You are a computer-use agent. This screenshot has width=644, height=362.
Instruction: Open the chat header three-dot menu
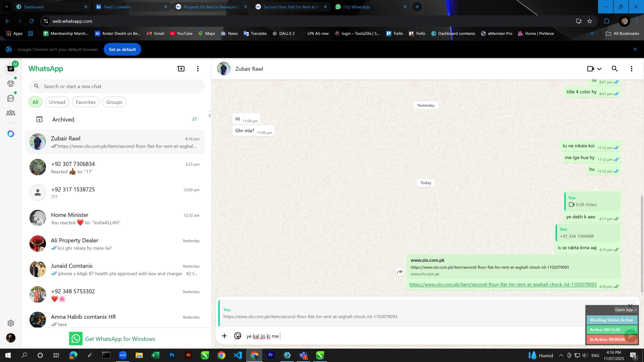click(x=631, y=69)
